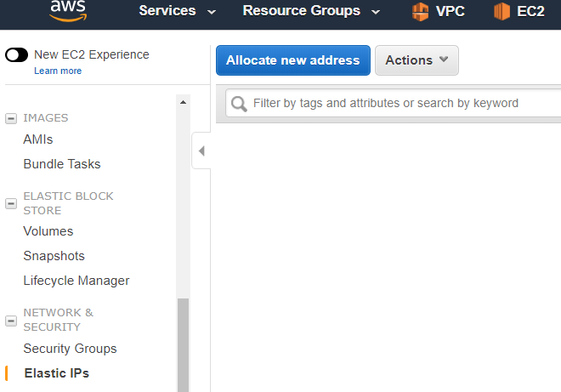Open Volumes in sidebar
The height and width of the screenshot is (392, 561).
click(x=48, y=231)
